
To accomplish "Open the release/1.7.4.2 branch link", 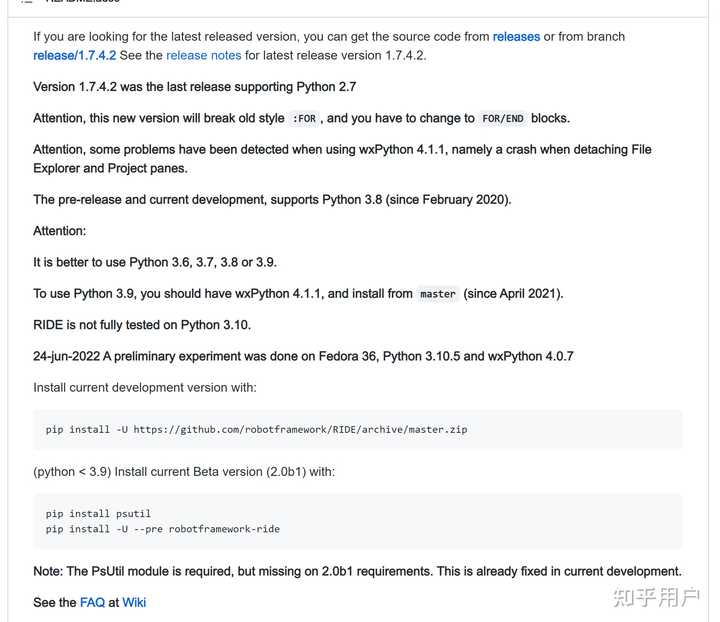I will tap(74, 56).
